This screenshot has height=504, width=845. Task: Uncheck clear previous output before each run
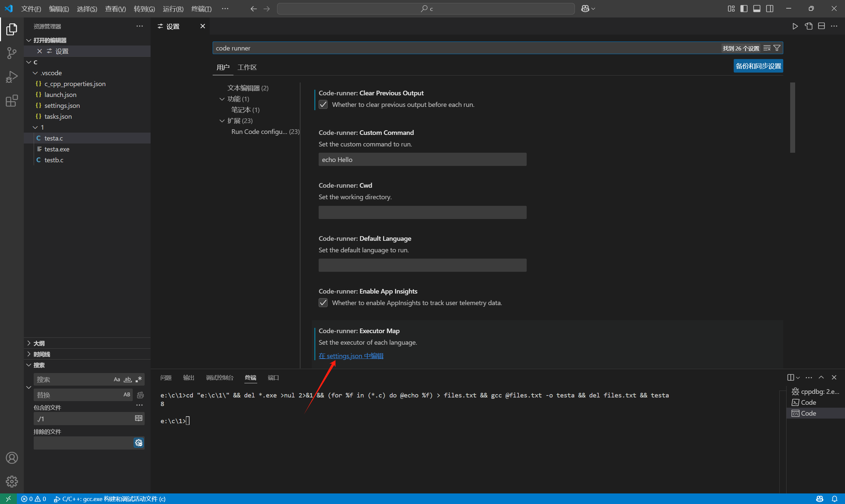(x=323, y=104)
